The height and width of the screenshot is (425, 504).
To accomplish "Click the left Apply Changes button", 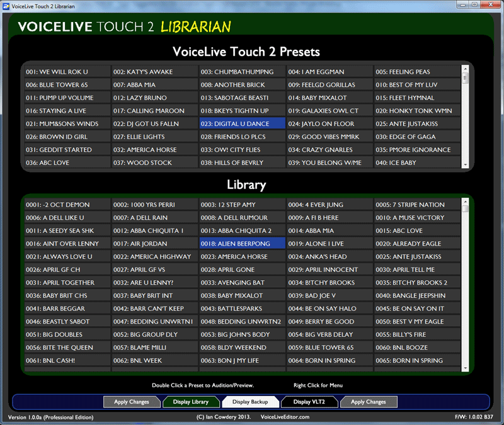I will [132, 402].
